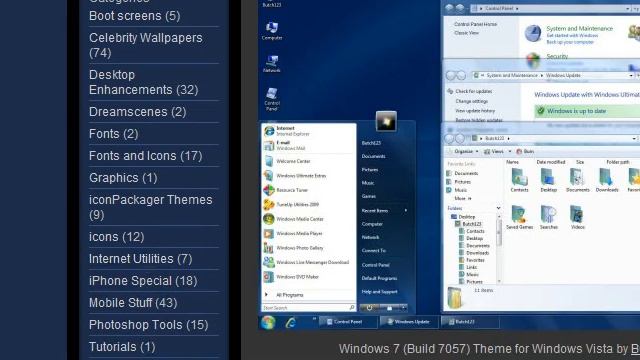The width and height of the screenshot is (640, 360).
Task: Launch Windows Media Center
Action: pyautogui.click(x=293, y=219)
